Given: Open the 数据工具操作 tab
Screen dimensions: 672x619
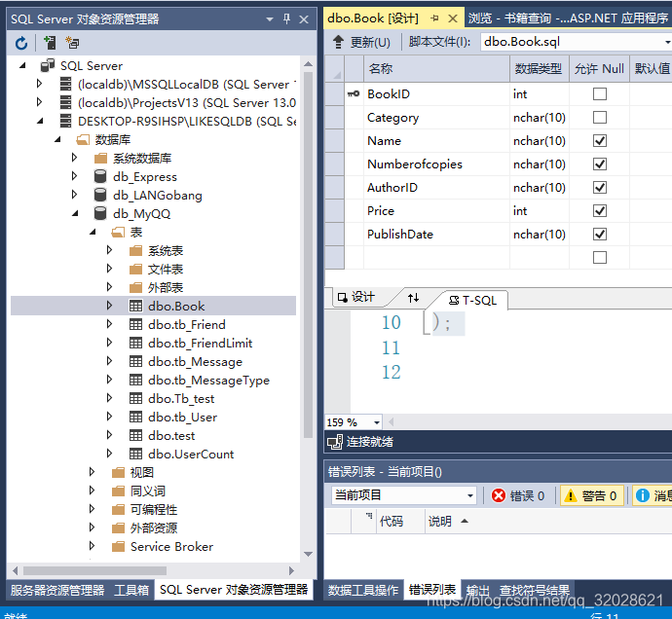Looking at the screenshot, I should [x=363, y=591].
